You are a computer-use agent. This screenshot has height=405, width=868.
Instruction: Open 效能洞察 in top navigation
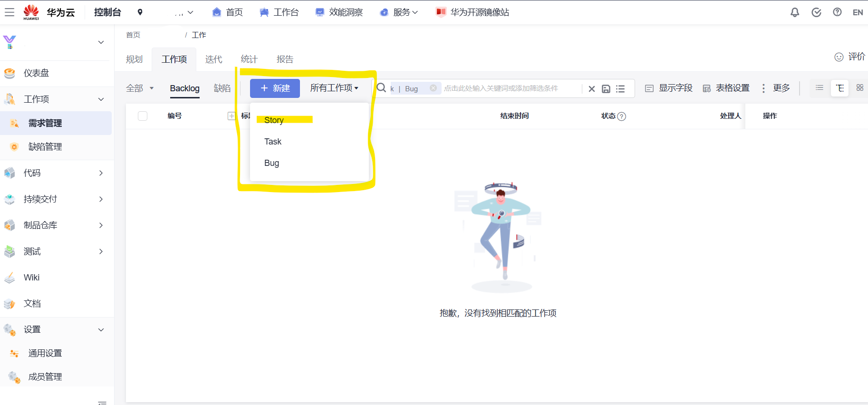pos(339,12)
